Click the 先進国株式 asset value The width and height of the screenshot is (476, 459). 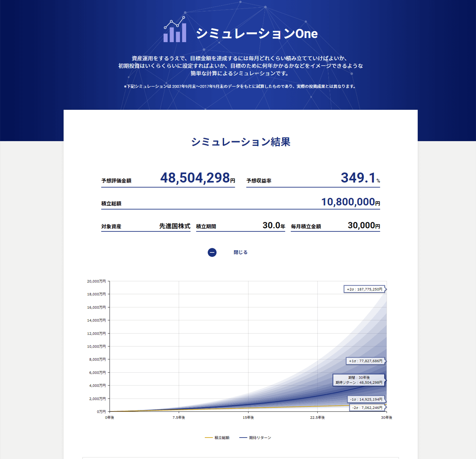(175, 226)
